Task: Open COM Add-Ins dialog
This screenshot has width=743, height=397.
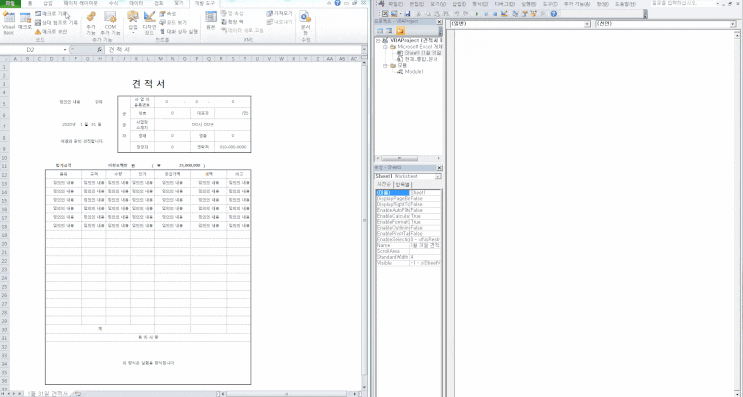Action: coord(110,23)
